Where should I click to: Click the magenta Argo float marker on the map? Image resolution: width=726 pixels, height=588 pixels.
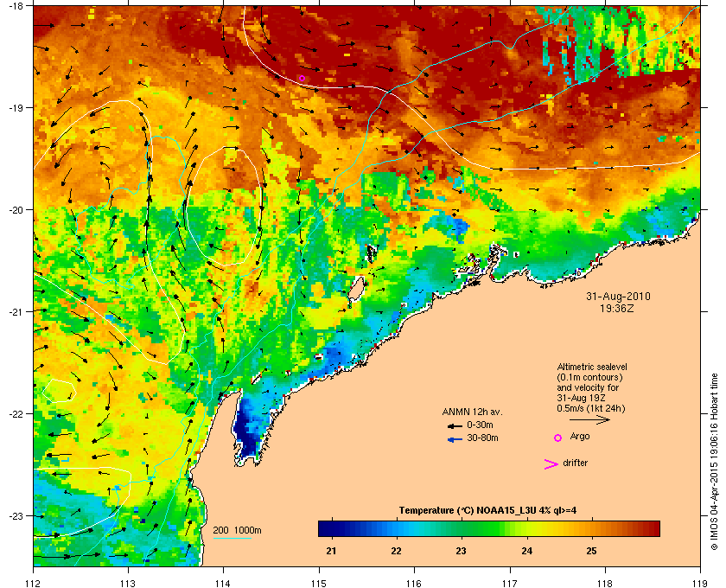tap(302, 78)
